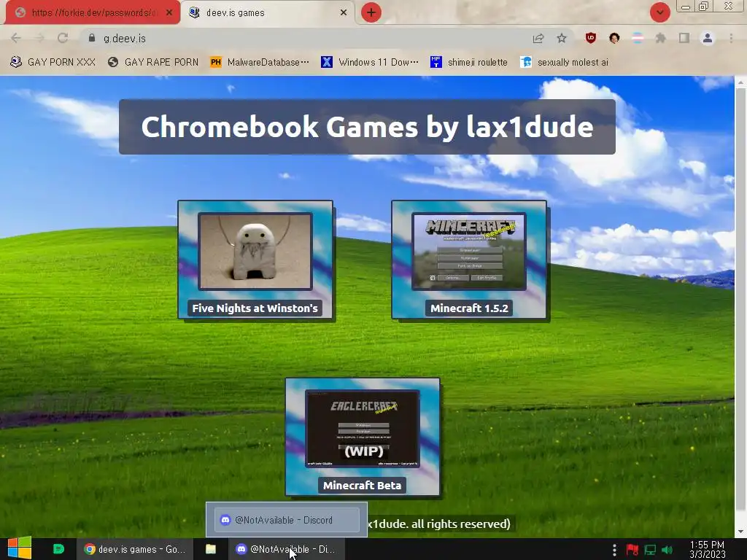Open network status tray icon
This screenshot has height=560, width=747.
[650, 550]
